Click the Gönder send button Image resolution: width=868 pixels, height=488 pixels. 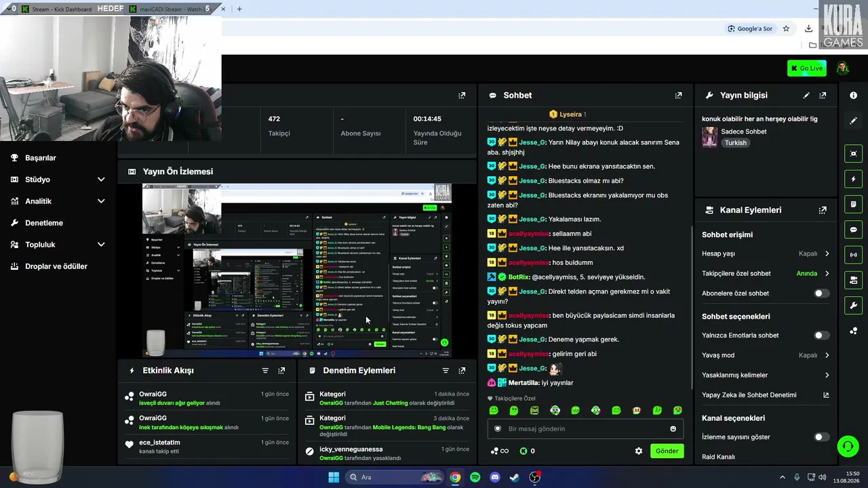point(667,451)
